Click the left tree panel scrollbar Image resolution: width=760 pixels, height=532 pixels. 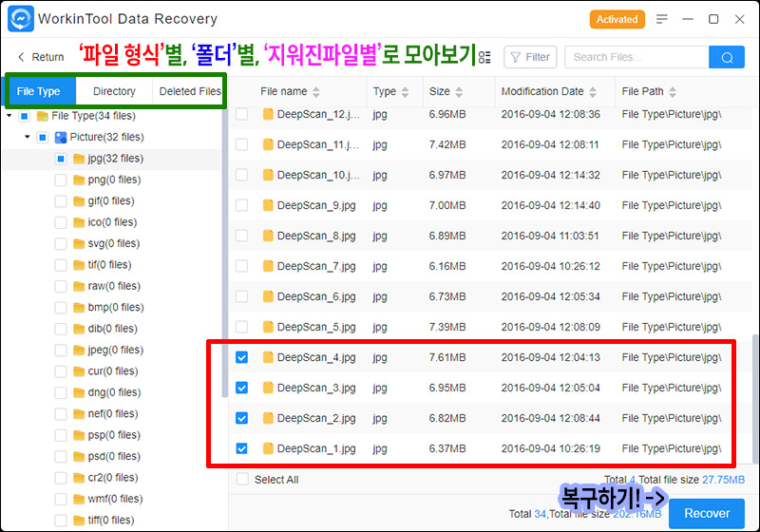(x=225, y=252)
